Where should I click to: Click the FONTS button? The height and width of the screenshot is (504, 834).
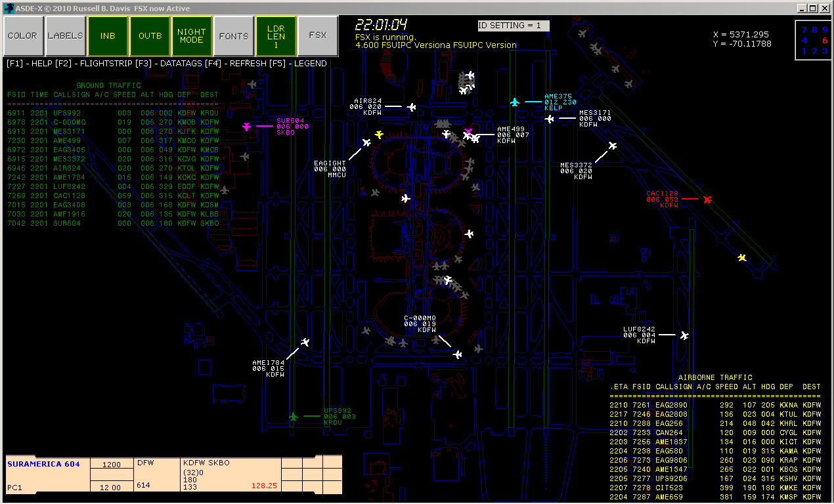point(234,36)
